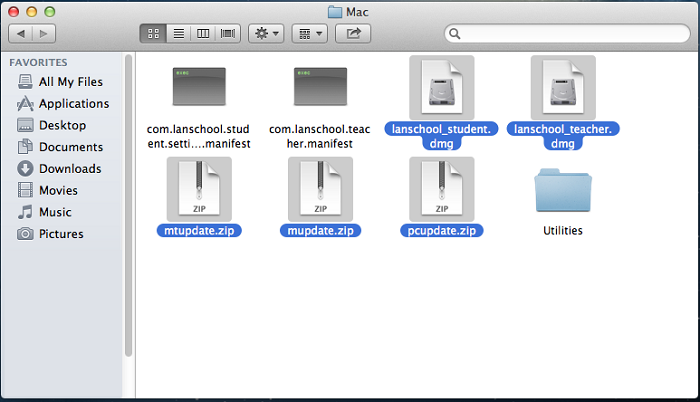This screenshot has width=700, height=402.
Task: Click the lanschool_teacher.dmg file name label
Action: tap(563, 136)
